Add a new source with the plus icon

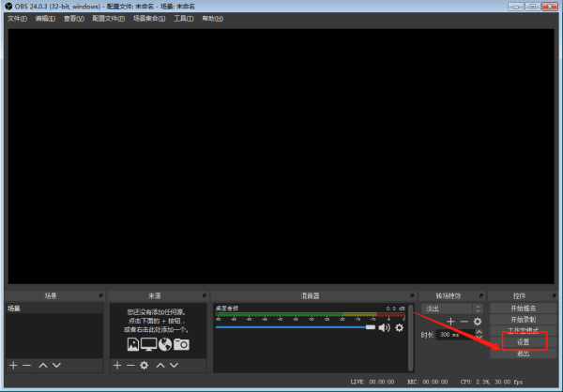tap(117, 366)
